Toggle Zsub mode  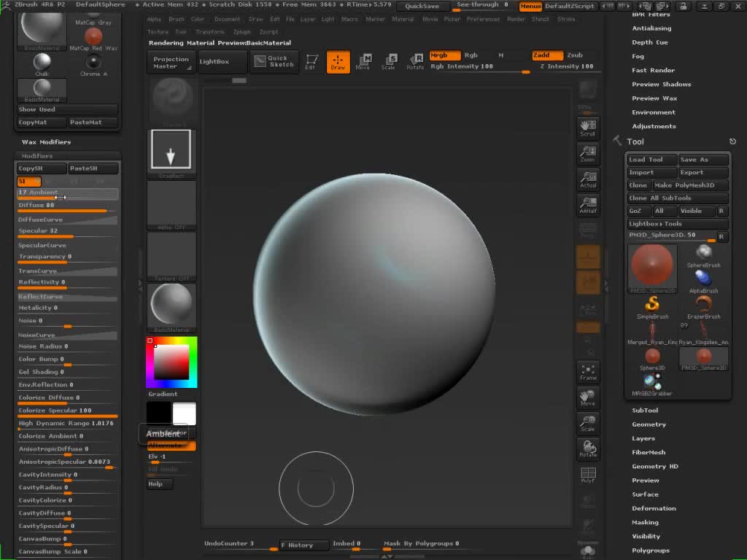[x=575, y=55]
